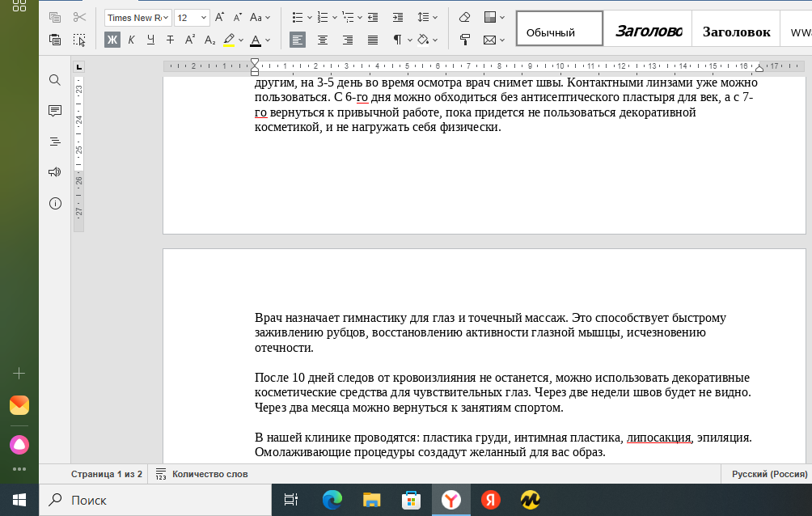The width and height of the screenshot is (812, 516).
Task: Click the plus icon on left panel
Action: point(19,373)
